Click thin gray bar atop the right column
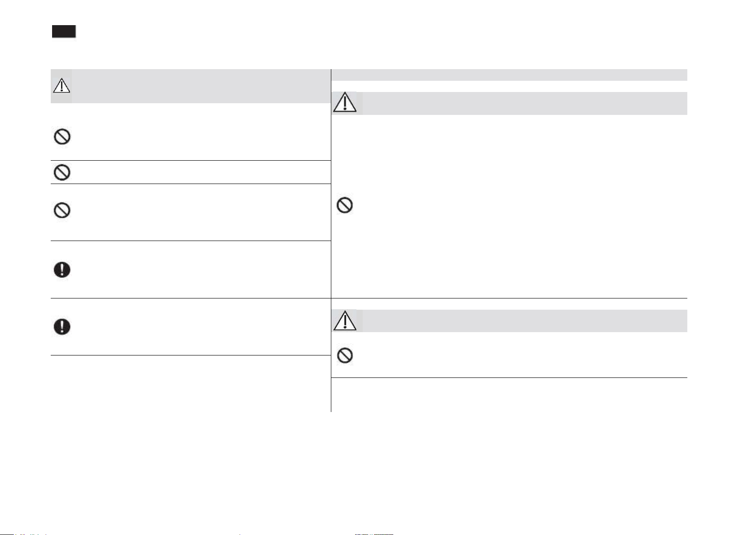This screenshot has height=535, width=756. [509, 75]
